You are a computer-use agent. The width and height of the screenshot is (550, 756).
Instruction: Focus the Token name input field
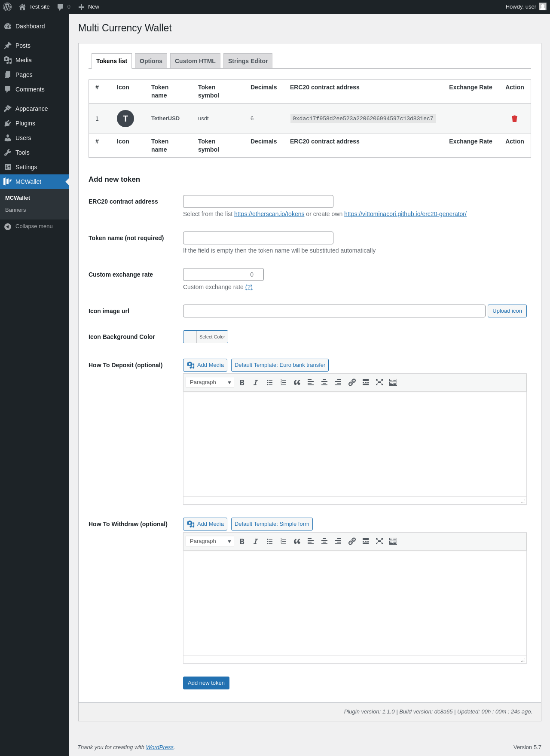coord(258,238)
